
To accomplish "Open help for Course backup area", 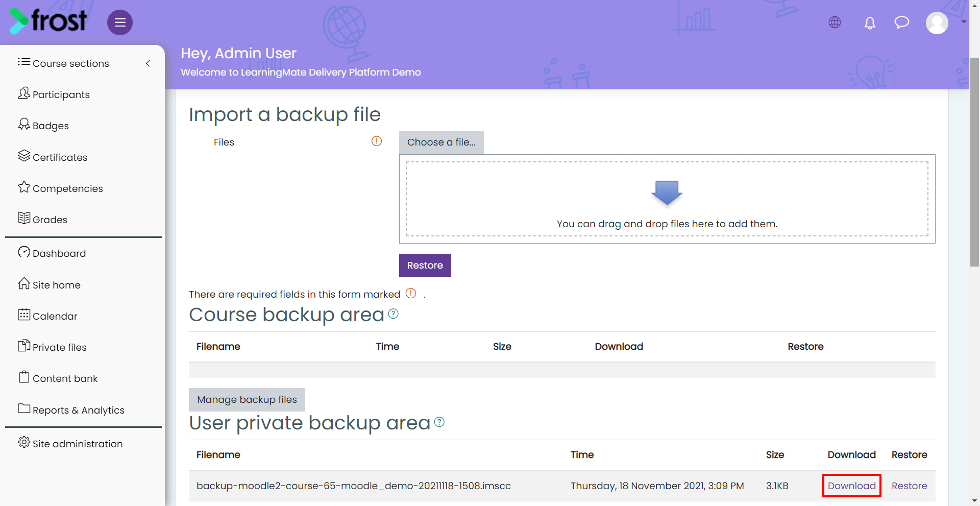I will 393,314.
